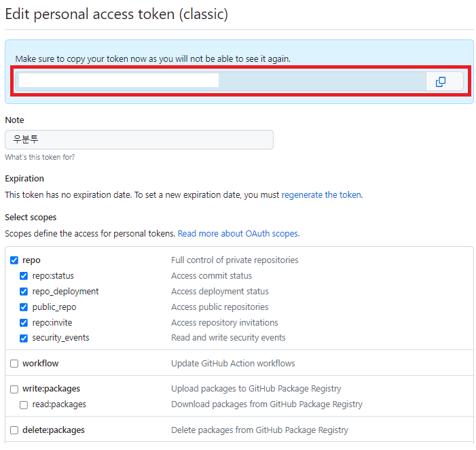This screenshot has height=450, width=476.
Task: Click "Upload packages to GitHub Package Registry"
Action: (x=256, y=389)
